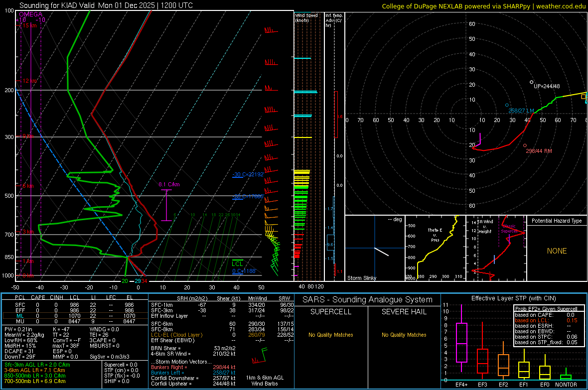The height and width of the screenshot is (390, 588).
Task: Click the 298/44 RM circle on hodograph
Action: click(x=525, y=145)
